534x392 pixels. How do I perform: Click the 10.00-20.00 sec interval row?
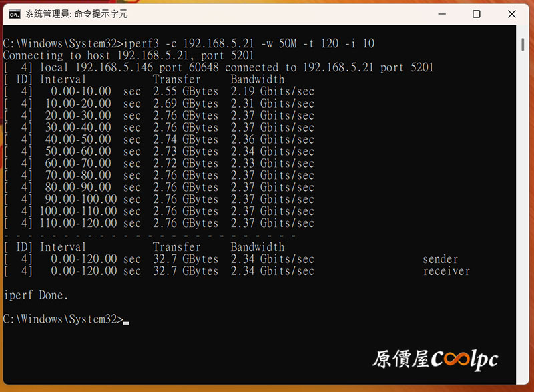[x=159, y=104]
